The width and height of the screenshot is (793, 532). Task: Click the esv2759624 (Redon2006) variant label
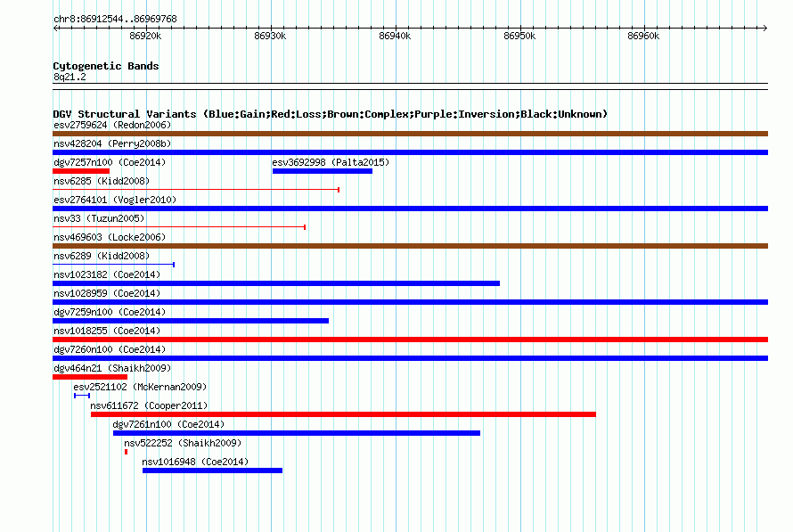[x=112, y=125]
